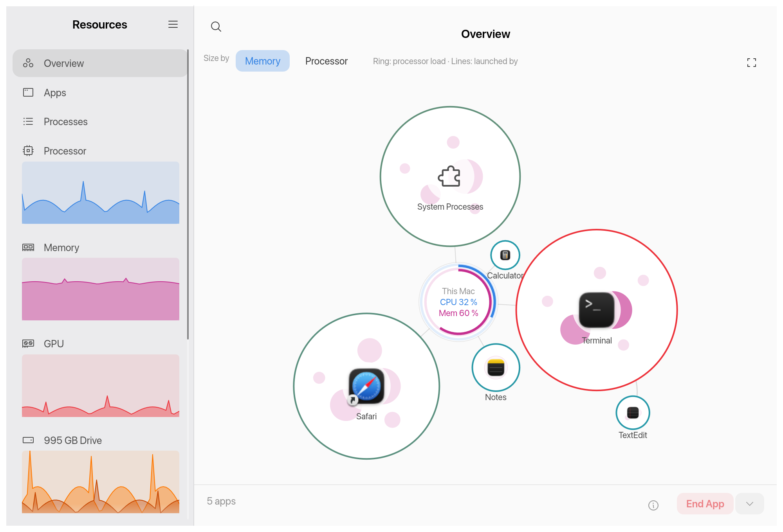
Task: Click the System Processes puzzle icon
Action: (x=449, y=176)
